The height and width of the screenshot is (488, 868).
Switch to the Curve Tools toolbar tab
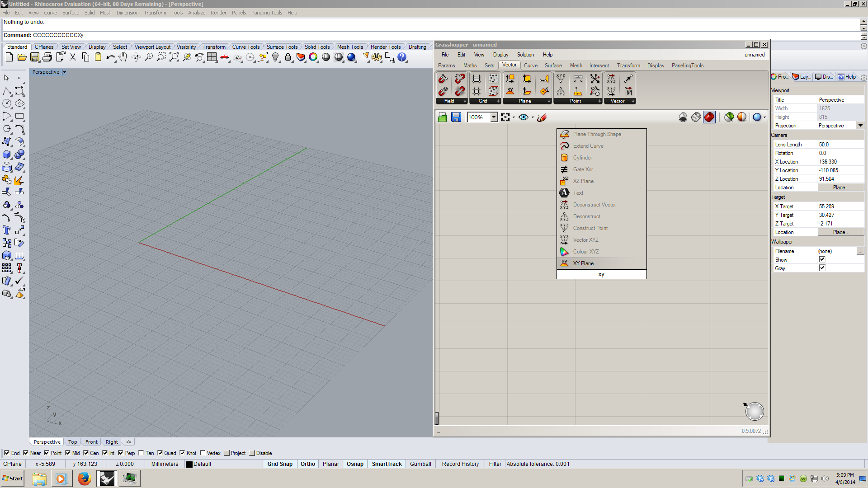point(246,47)
